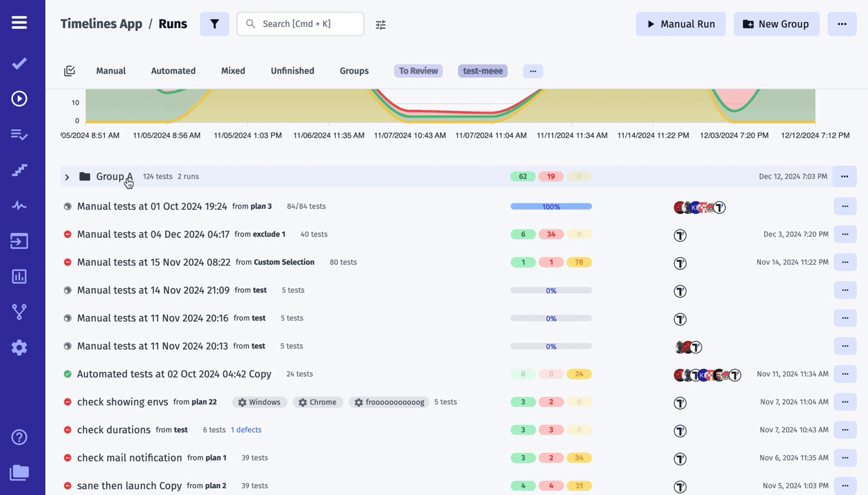Click assignee avatar on check mail notification row
Viewport: 868px width, 495px height.
[x=680, y=459]
